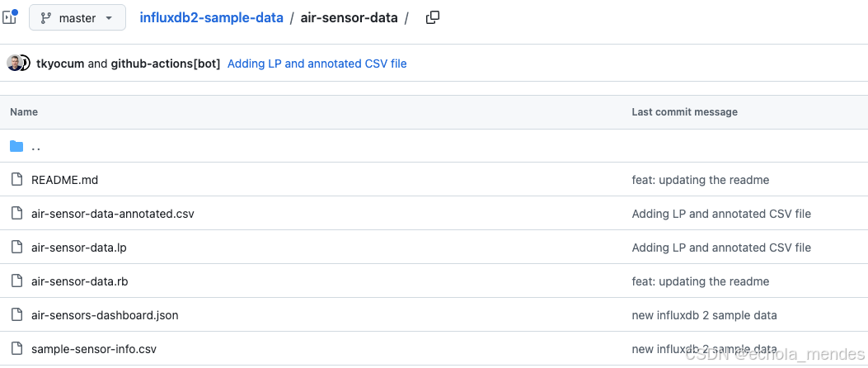Screen dimensions: 868x368
Task: Click the air-sensor-data.lp file icon
Action: pyautogui.click(x=17, y=248)
